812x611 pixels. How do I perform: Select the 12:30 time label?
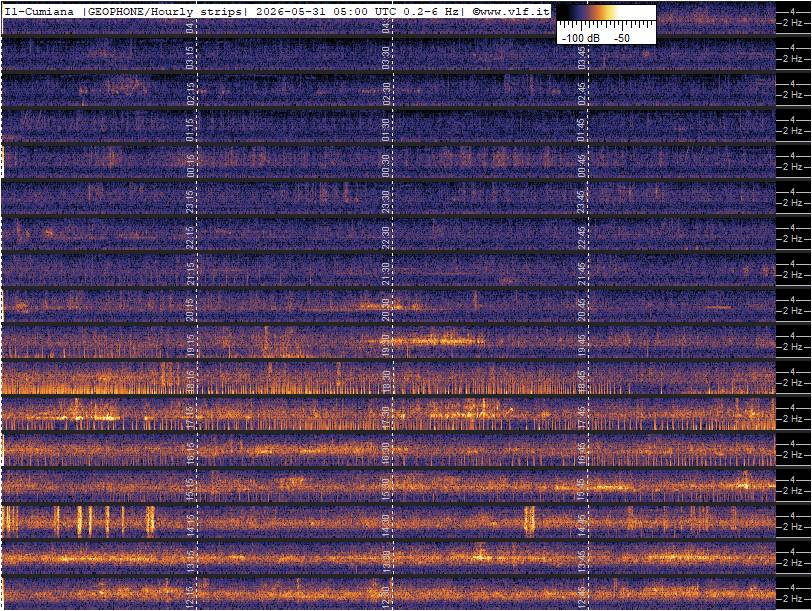[385, 598]
